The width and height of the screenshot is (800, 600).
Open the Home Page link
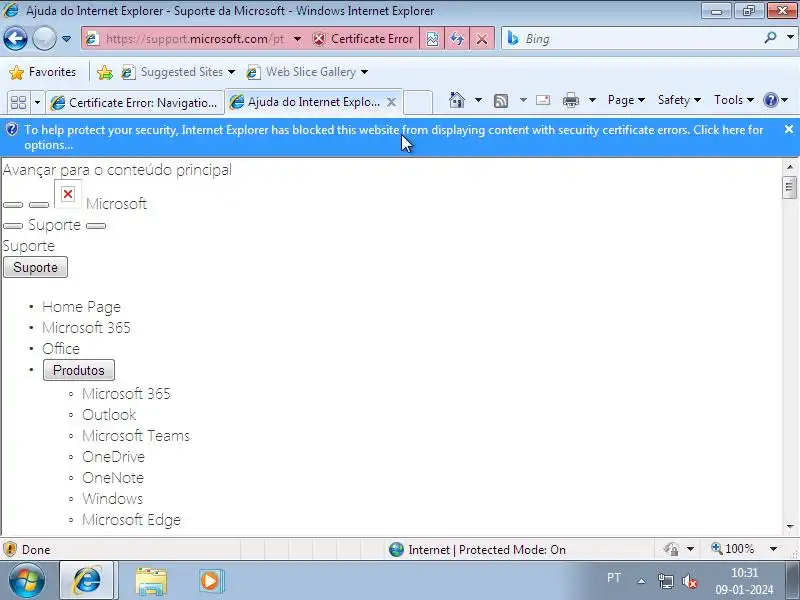82,307
